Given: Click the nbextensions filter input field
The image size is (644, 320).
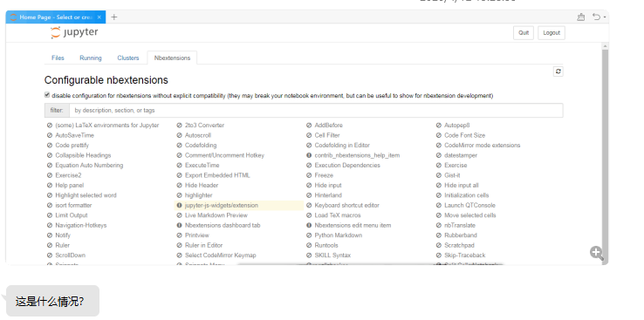Looking at the screenshot, I should 316,111.
